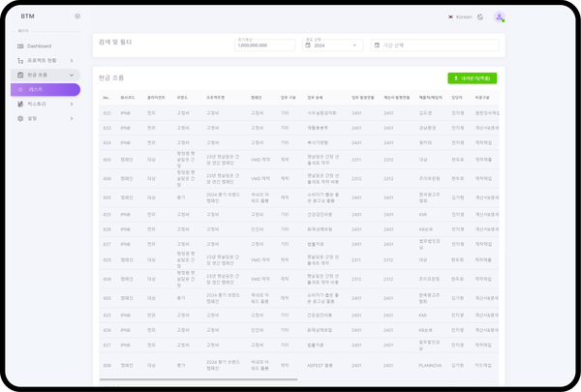Click the calendar icon in the year selector

(308, 45)
